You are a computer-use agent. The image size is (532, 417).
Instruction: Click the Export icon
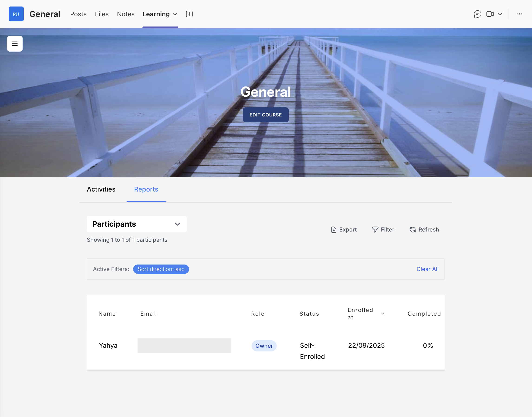tap(334, 229)
